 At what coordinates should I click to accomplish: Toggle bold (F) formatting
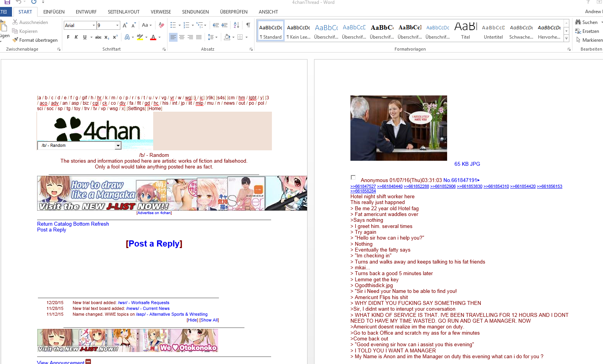coord(68,37)
